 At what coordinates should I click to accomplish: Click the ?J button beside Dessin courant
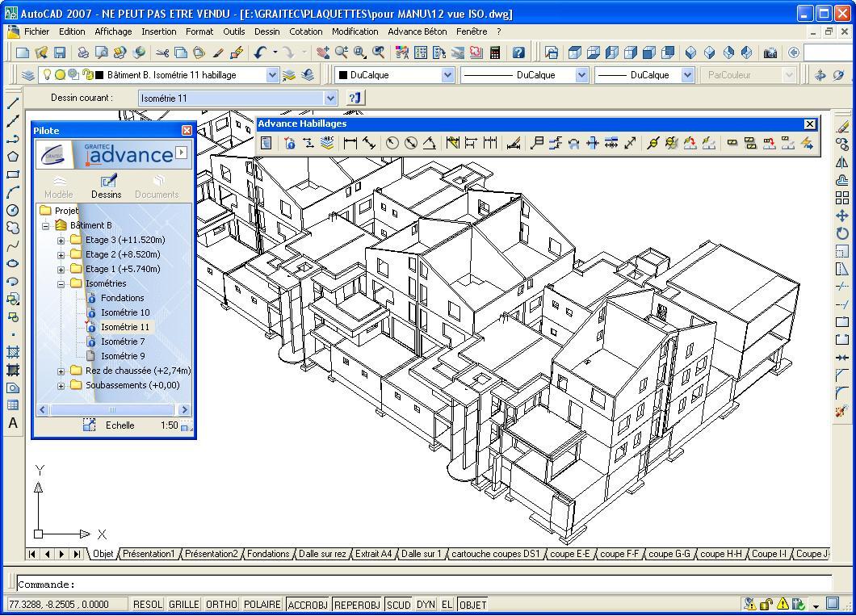[x=355, y=98]
